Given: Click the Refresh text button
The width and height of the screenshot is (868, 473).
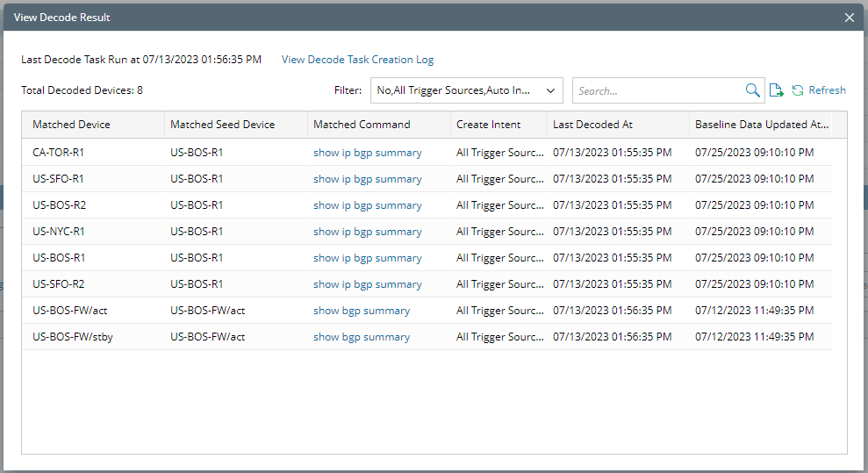Looking at the screenshot, I should coord(827,90).
